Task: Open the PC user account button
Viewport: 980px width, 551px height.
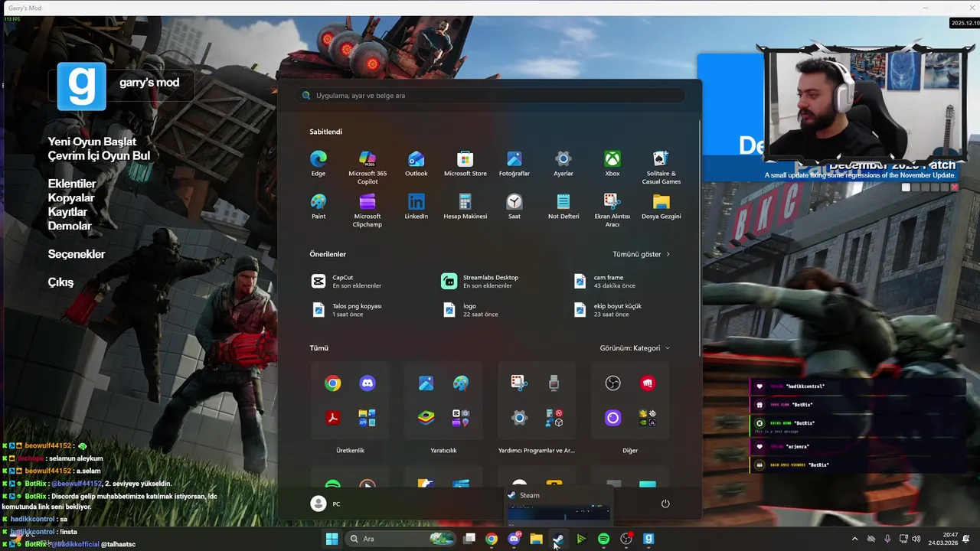Action: tap(326, 504)
